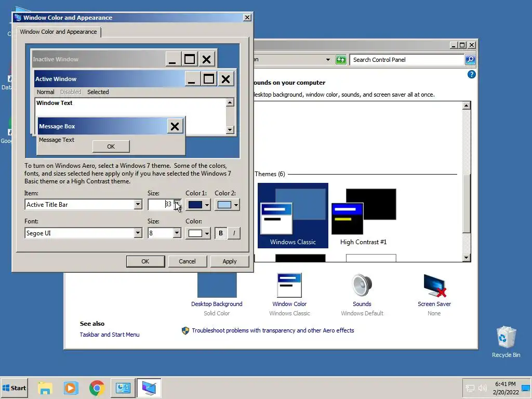Click Apply in the appearance dialog

pos(229,261)
